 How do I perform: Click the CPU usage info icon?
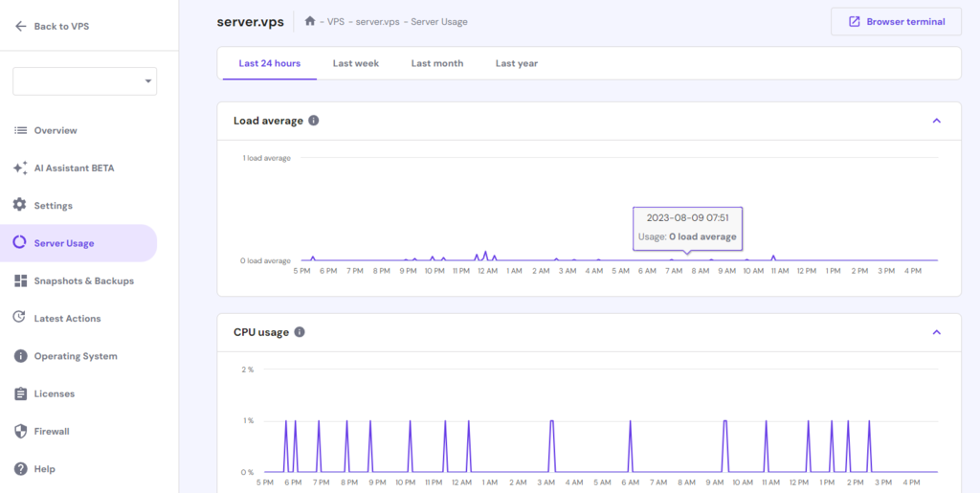(x=300, y=332)
